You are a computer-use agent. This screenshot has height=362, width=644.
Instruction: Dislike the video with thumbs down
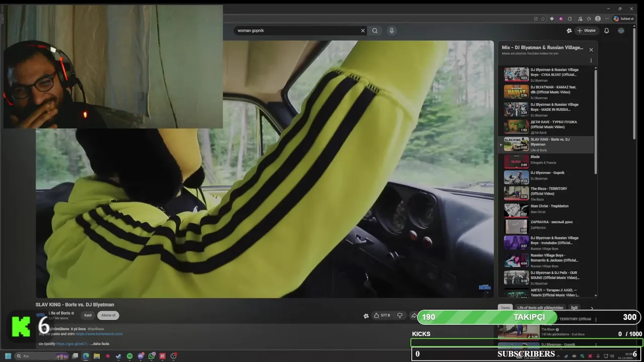pyautogui.click(x=400, y=315)
